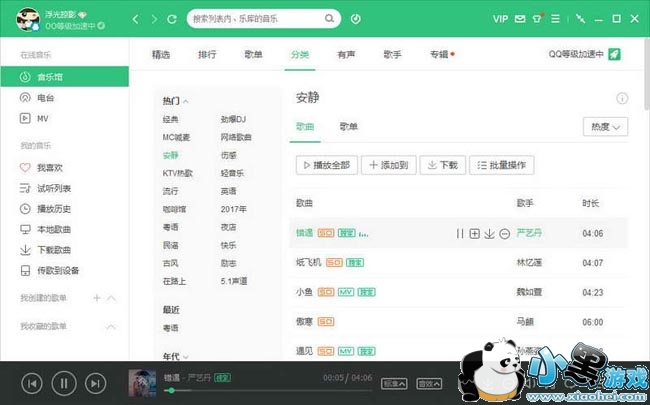Click 播放全部 button

(327, 165)
